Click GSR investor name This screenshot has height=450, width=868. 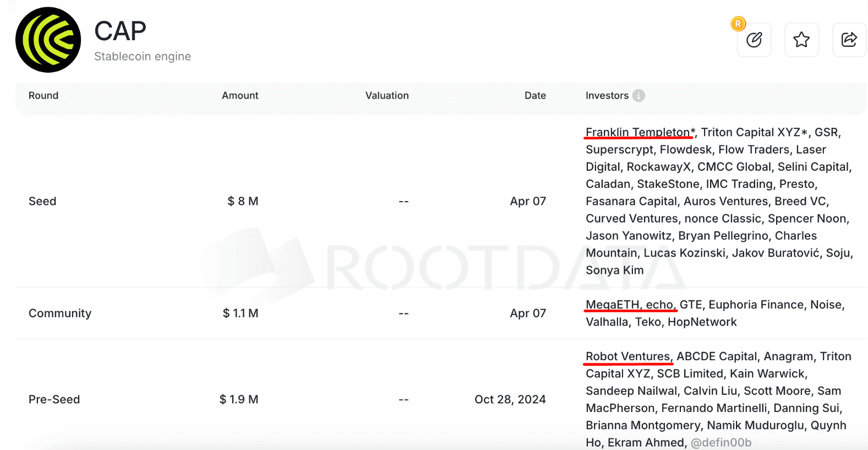pos(826,132)
